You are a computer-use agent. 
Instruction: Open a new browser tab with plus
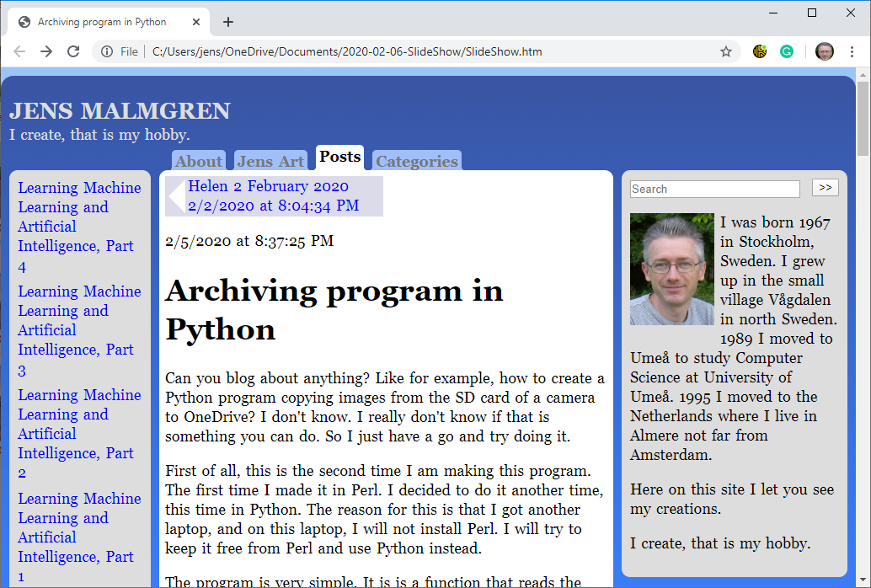click(x=227, y=22)
